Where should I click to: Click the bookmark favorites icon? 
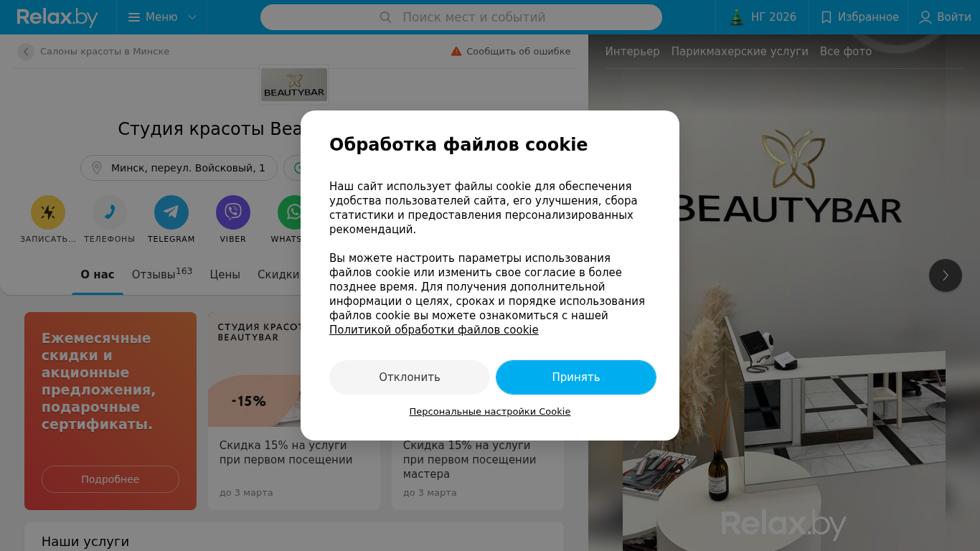(x=826, y=17)
